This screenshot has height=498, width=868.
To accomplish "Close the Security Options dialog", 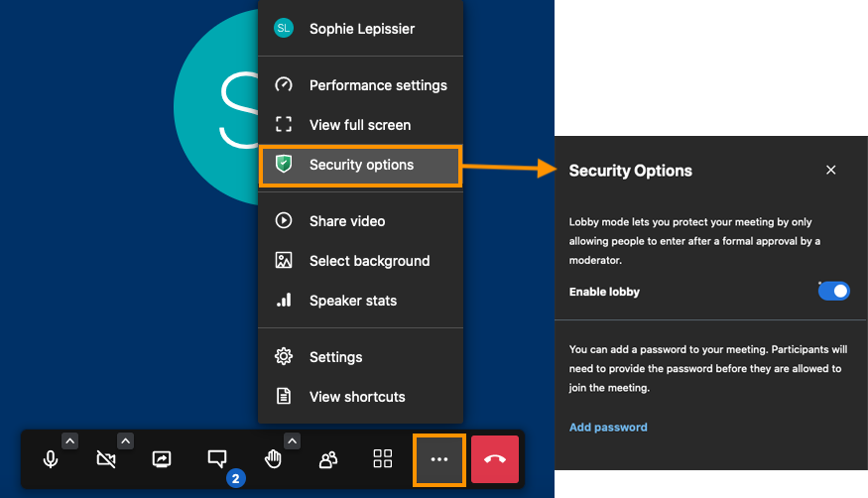I will coord(831,171).
